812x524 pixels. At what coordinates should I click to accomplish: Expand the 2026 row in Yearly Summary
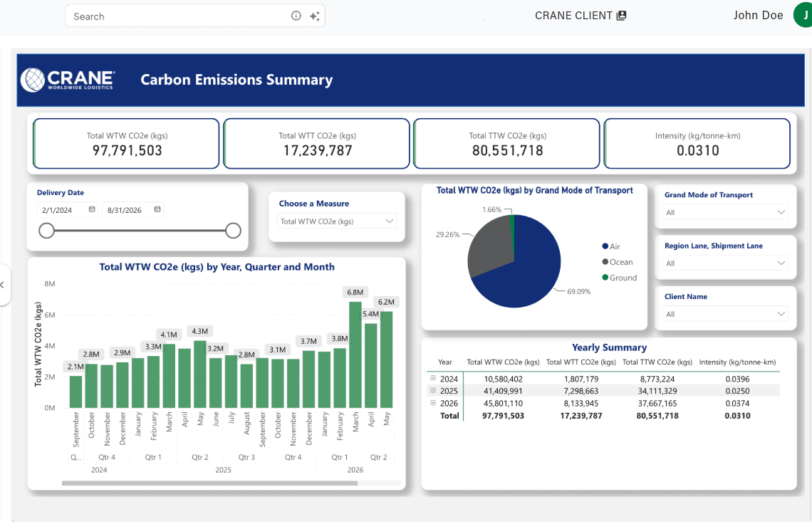(x=433, y=402)
